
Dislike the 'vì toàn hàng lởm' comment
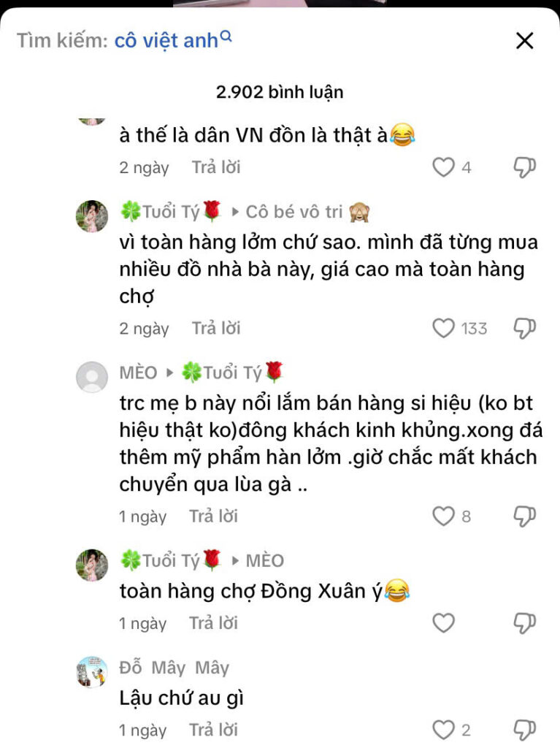524,329
